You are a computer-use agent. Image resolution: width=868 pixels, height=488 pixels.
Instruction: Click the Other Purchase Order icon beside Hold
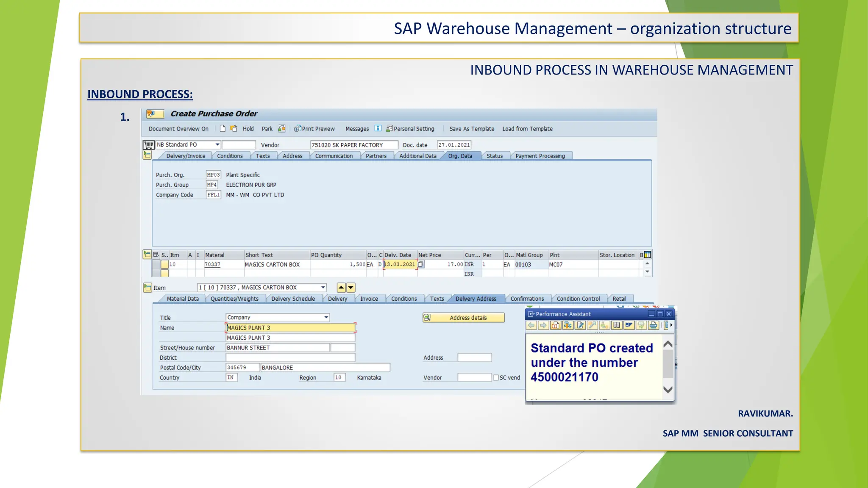(234, 128)
